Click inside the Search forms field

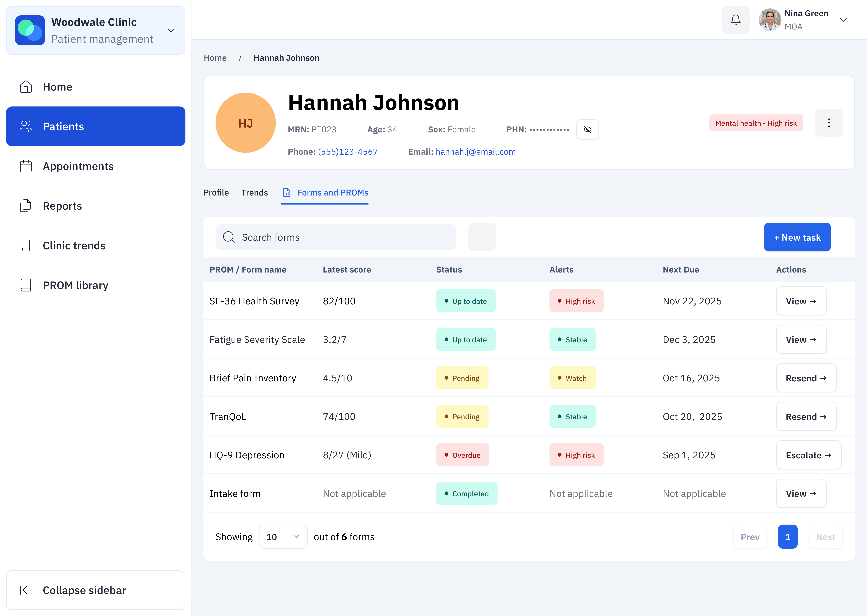tap(336, 237)
